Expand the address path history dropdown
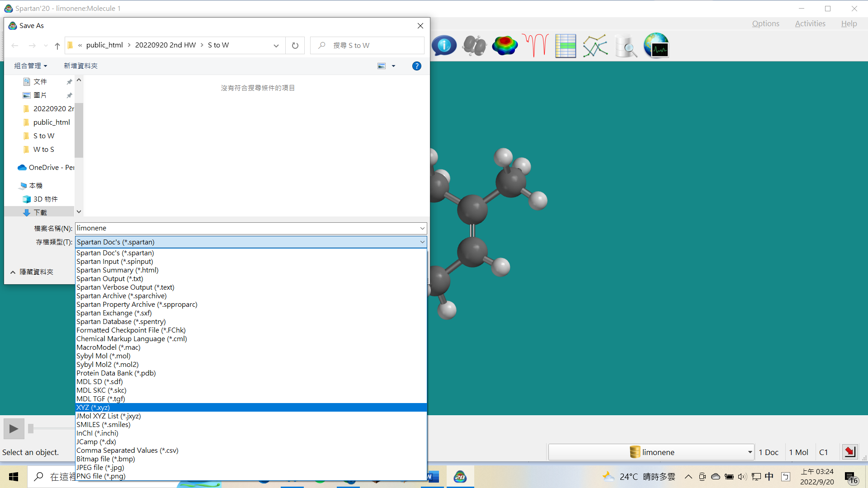The image size is (868, 488). (276, 45)
